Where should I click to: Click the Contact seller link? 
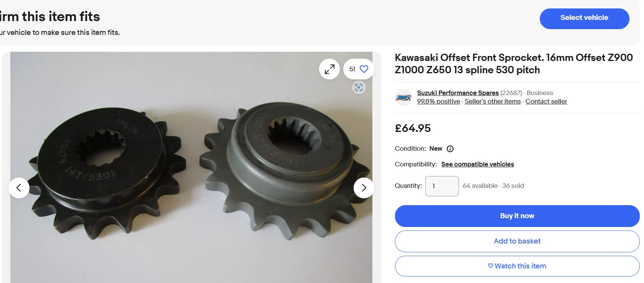click(546, 102)
